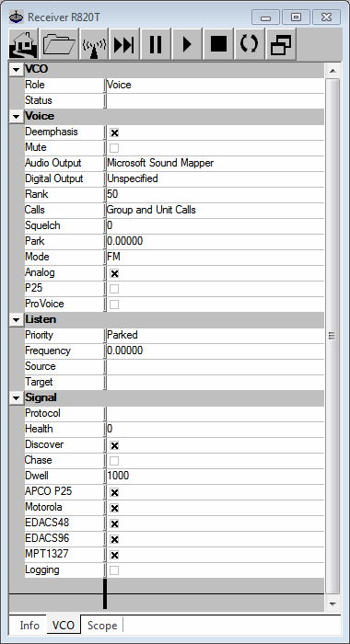Select the Mode value FM

pyautogui.click(x=215, y=257)
